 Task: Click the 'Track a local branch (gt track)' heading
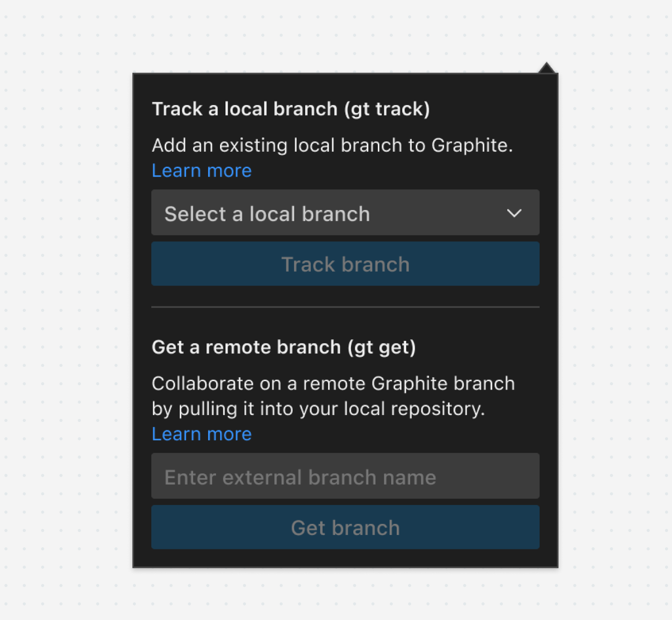(291, 109)
